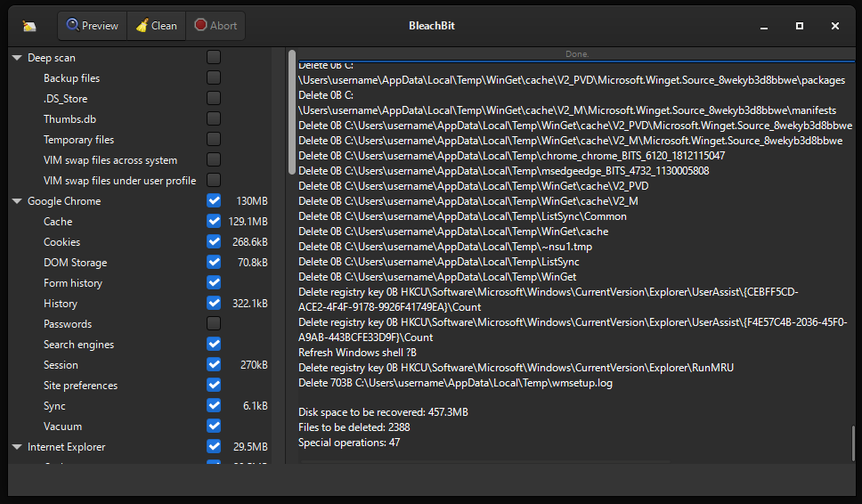Click the red Abort button
Screen dimensions: 862x504
click(215, 26)
